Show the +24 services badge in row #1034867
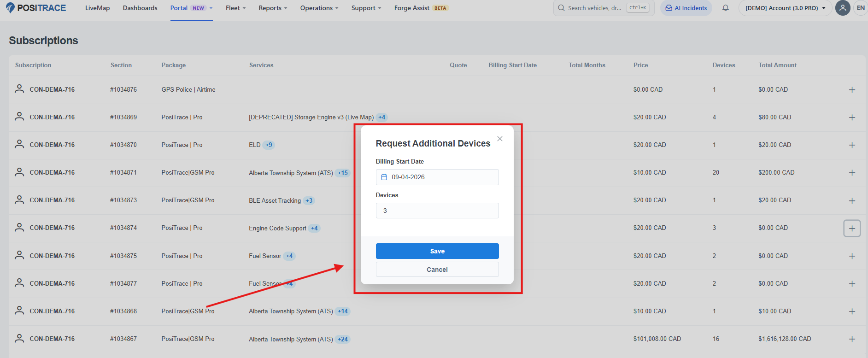868x358 pixels. 343,339
